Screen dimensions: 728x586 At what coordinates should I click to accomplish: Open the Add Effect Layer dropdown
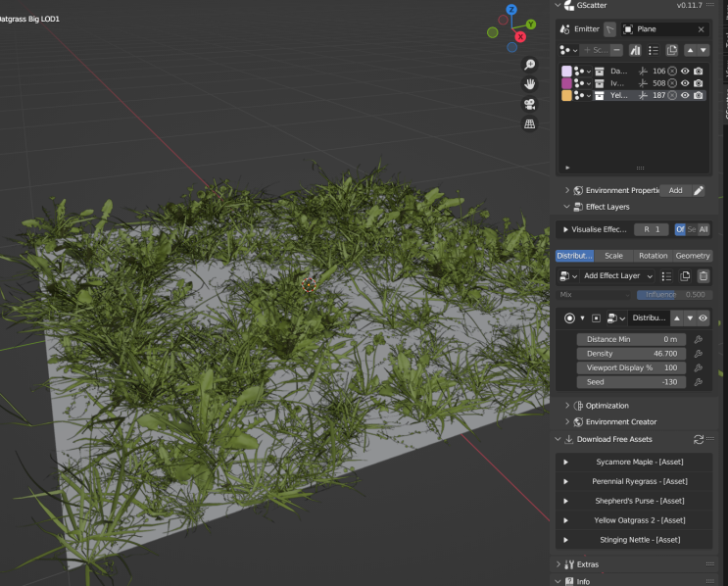tap(618, 276)
